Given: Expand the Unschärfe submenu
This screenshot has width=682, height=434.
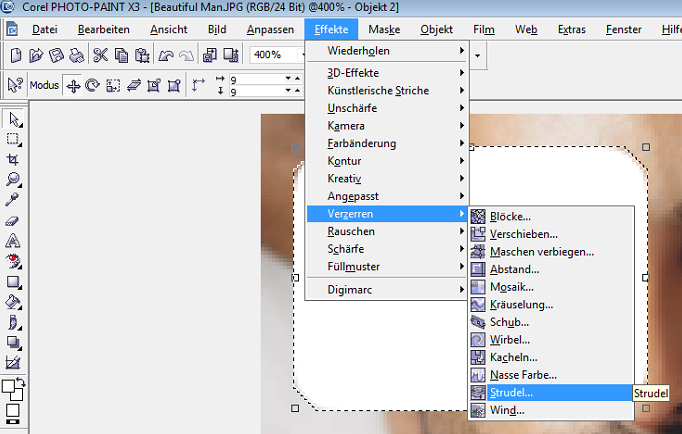Looking at the screenshot, I should tap(387, 108).
